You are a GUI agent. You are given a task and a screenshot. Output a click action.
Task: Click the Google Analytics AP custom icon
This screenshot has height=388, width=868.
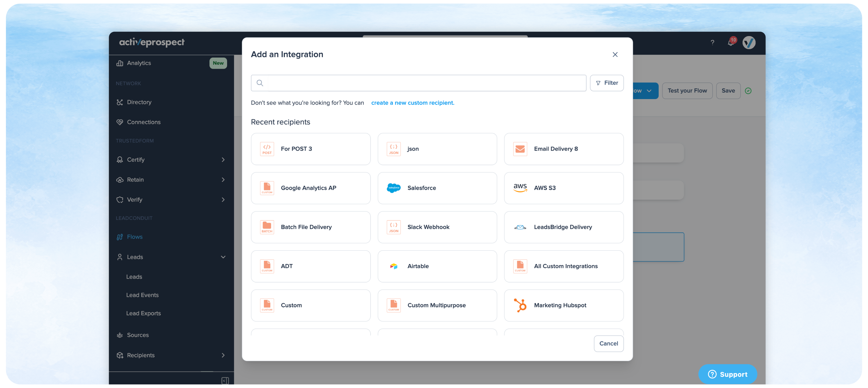click(267, 188)
